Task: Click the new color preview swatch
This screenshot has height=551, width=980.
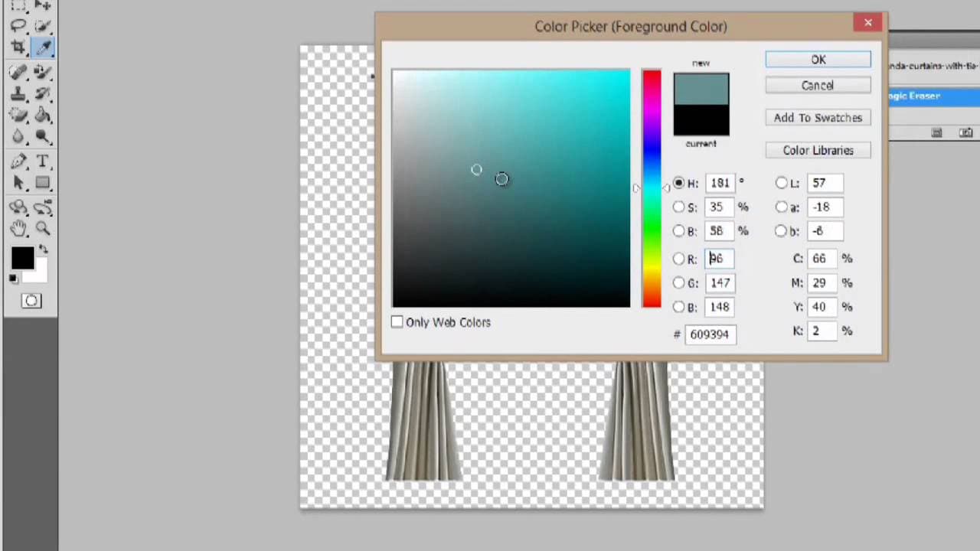Action: [x=701, y=88]
